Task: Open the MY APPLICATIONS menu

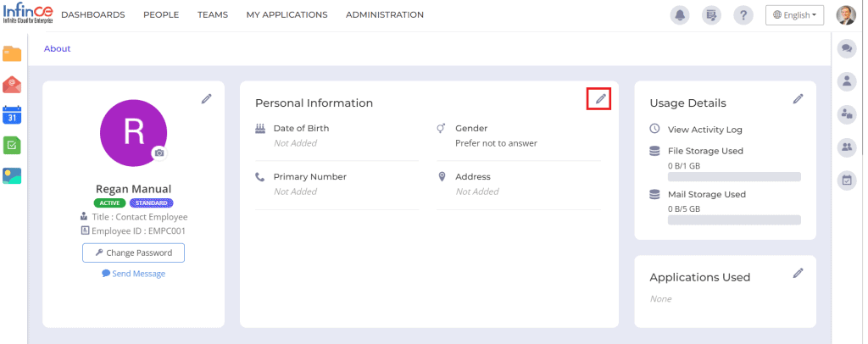Action: 287,15
